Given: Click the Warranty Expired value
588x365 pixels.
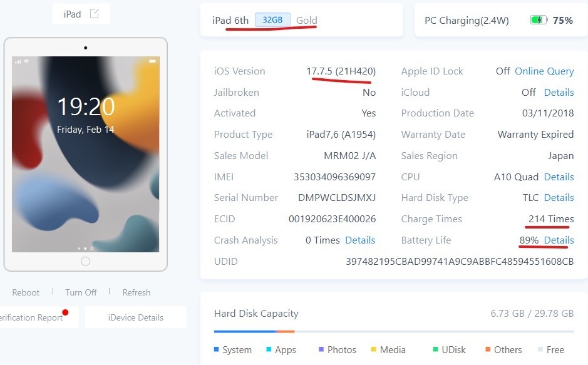Looking at the screenshot, I should tap(535, 134).
